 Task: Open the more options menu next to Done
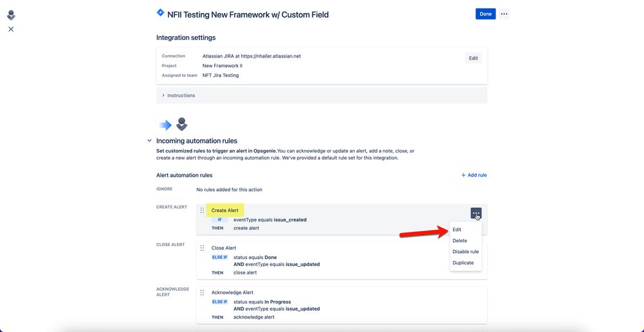[504, 14]
